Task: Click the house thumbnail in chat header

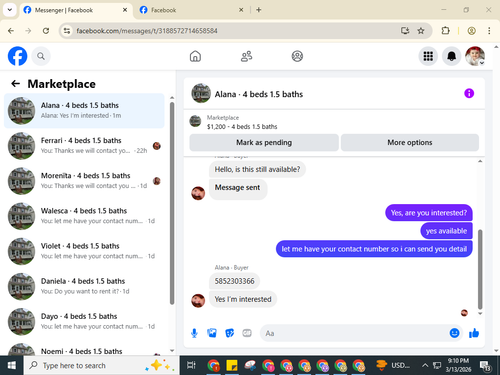Action: point(201,93)
